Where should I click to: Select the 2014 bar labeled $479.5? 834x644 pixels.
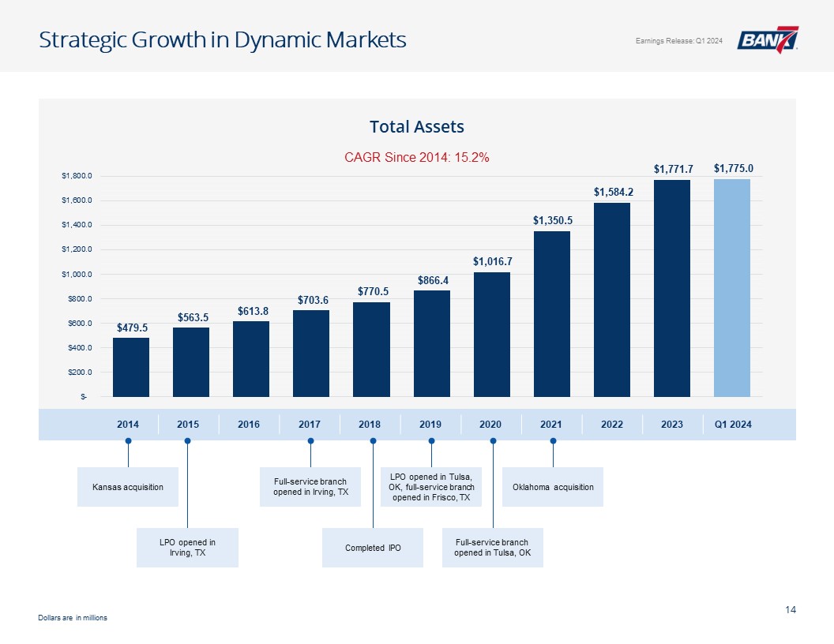pyautogui.click(x=131, y=367)
